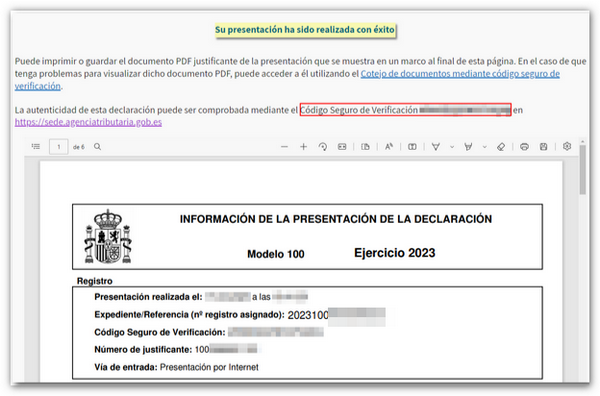Zoom in with the plus button
Screen dimensions: 600x396
[x=303, y=147]
